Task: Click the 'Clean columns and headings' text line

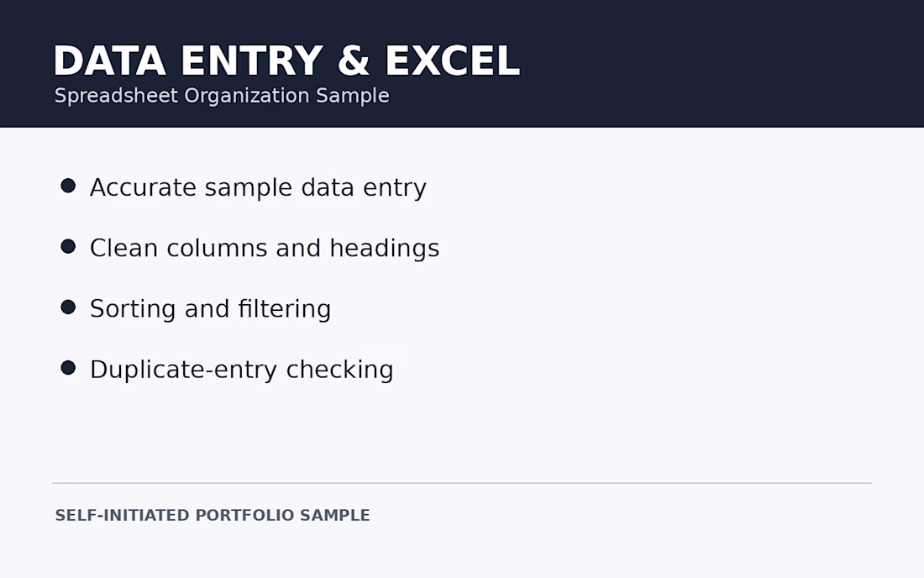Action: pyautogui.click(x=265, y=248)
